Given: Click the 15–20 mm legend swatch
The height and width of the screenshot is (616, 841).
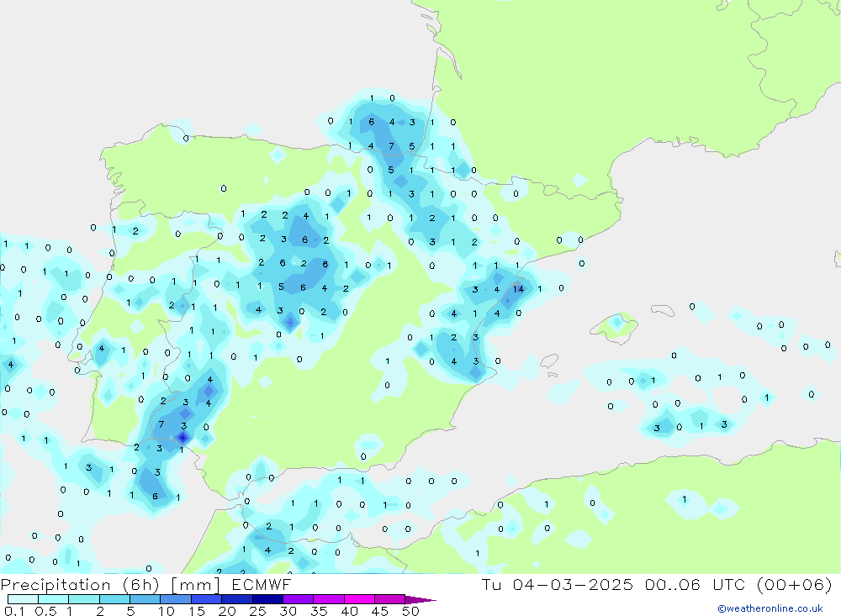Looking at the screenshot, I should [x=207, y=599].
